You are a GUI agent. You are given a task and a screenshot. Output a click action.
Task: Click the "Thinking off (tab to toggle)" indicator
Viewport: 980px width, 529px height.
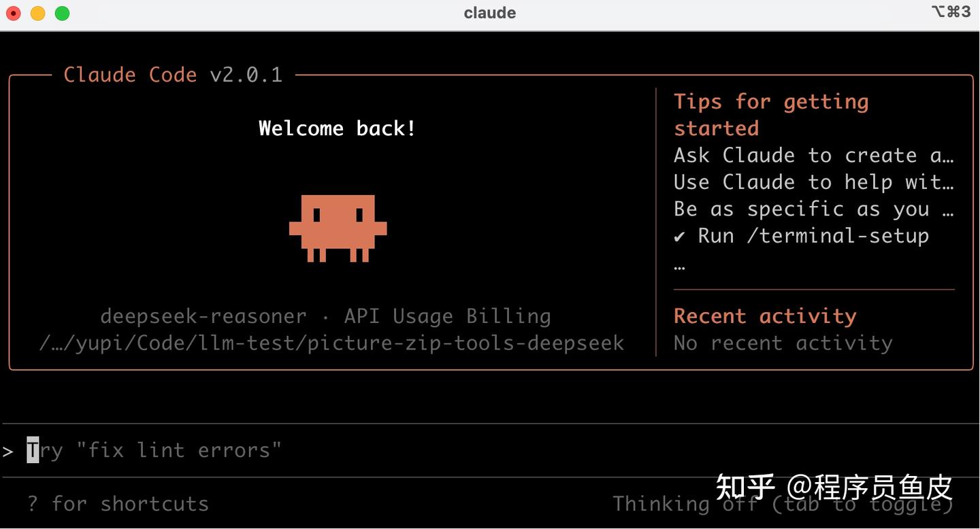[x=783, y=504]
